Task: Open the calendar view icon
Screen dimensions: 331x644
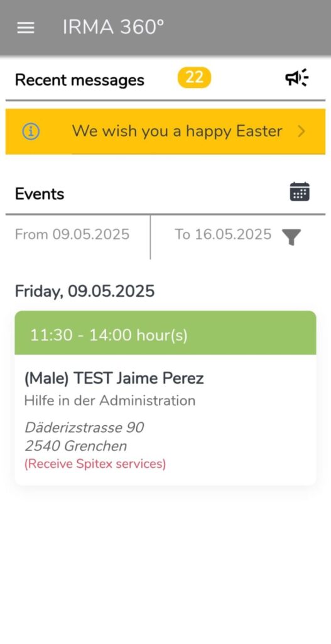Action: click(300, 192)
